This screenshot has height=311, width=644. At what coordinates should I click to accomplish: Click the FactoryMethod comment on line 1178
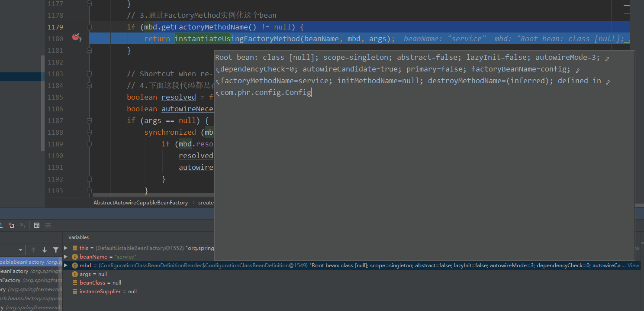[201, 15]
